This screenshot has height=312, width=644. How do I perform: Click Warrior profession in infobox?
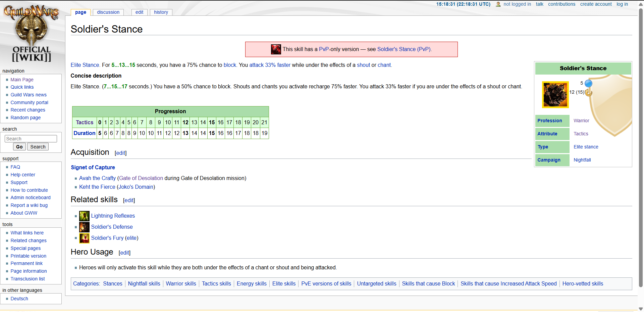581,121
